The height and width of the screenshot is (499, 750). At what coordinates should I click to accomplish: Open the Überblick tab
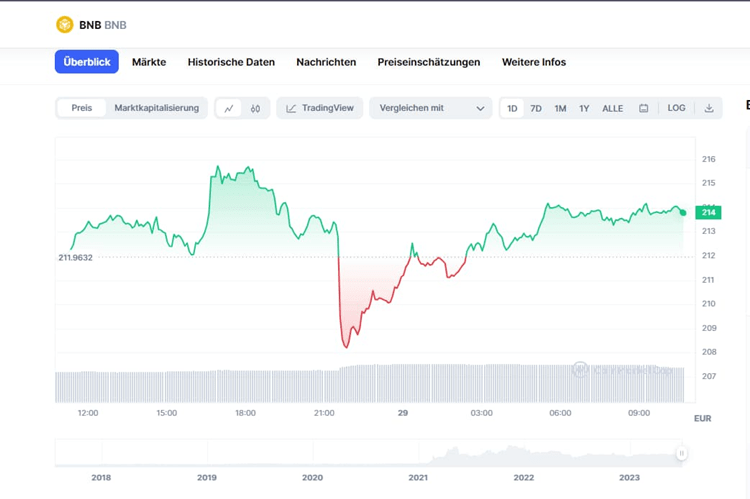[x=87, y=62]
